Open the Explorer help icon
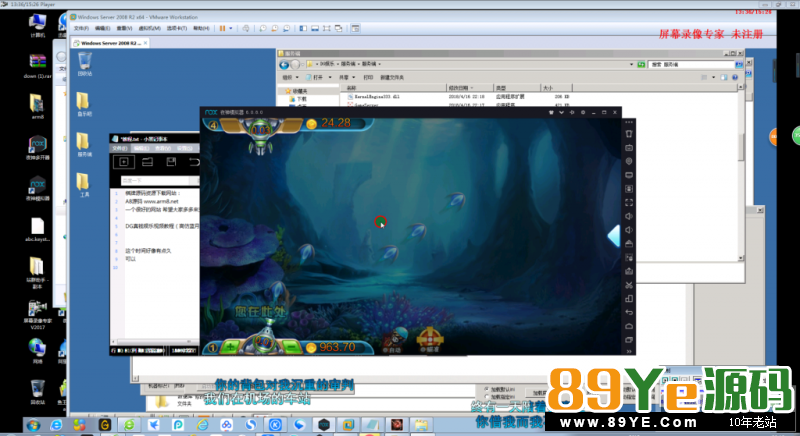The width and height of the screenshot is (800, 436). coord(735,78)
